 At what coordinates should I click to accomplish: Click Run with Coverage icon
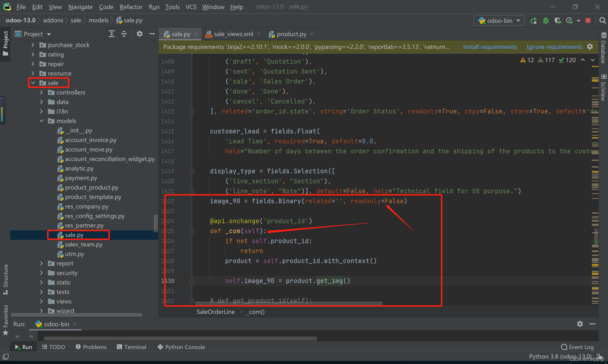558,21
